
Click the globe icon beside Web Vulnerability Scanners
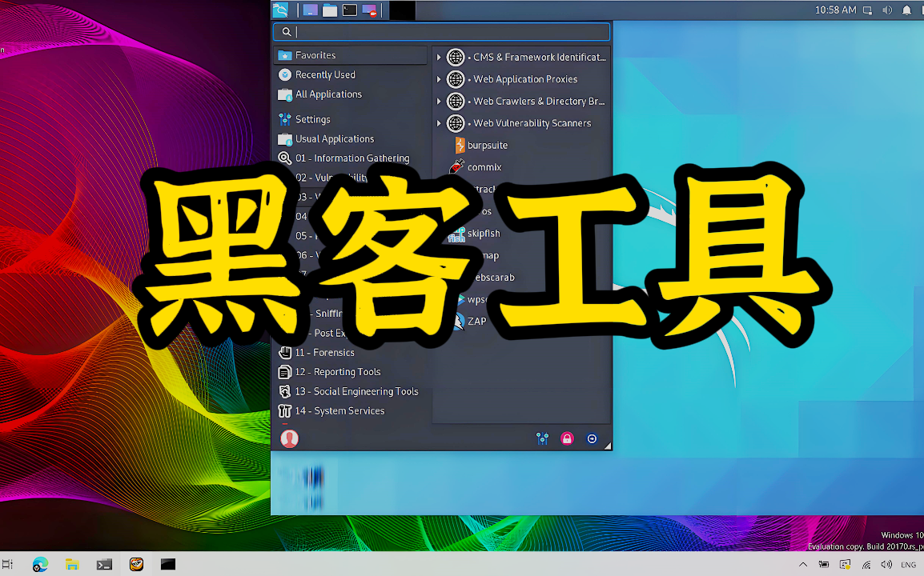(456, 123)
